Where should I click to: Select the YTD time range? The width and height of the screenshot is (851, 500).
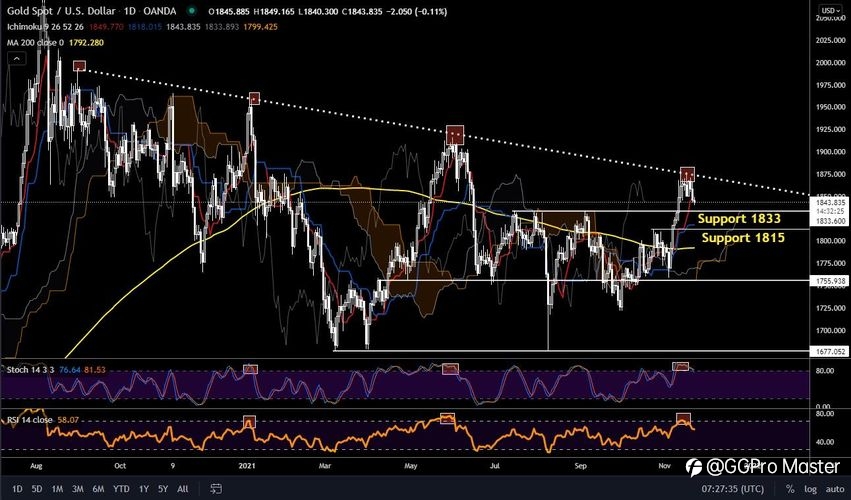(x=121, y=489)
